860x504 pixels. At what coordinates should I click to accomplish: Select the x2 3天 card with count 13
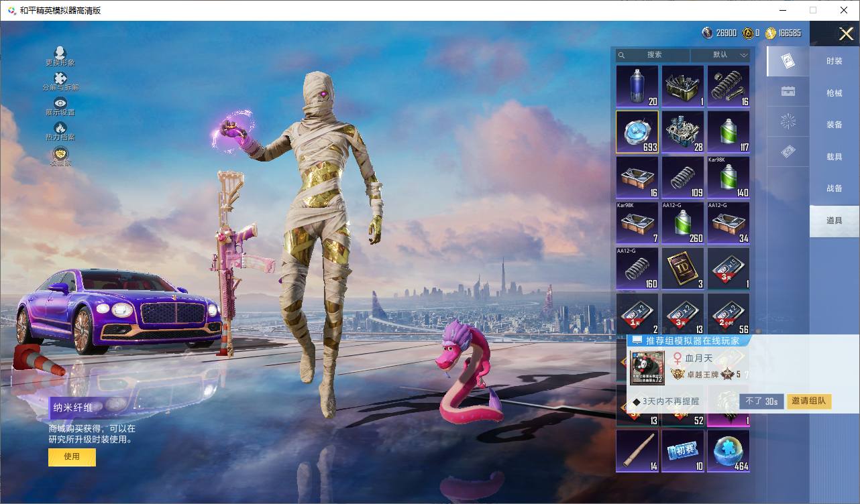click(683, 314)
